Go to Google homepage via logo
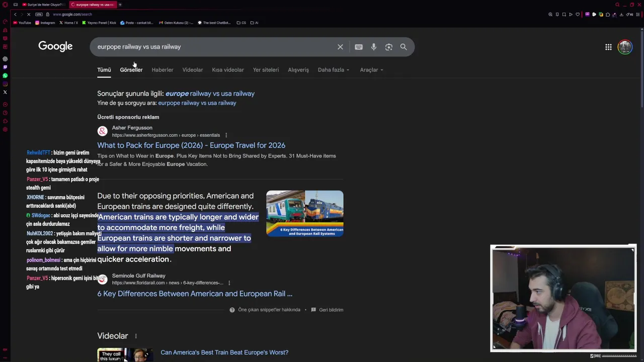644x362 pixels. click(x=55, y=46)
